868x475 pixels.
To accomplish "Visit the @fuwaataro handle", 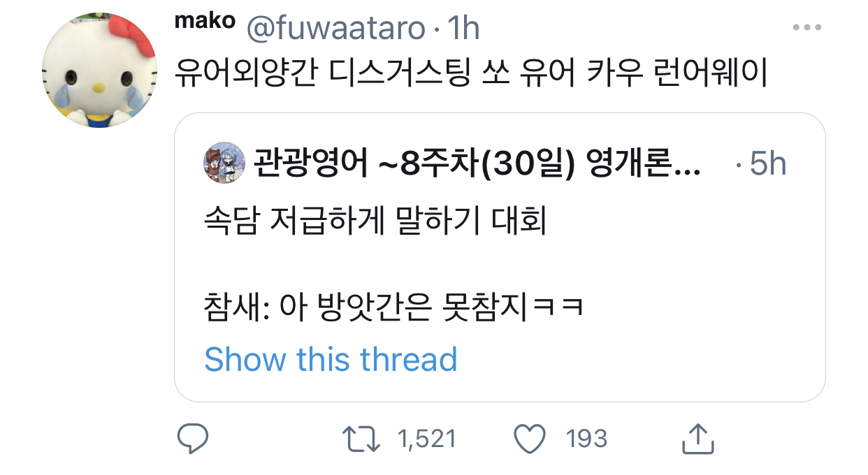I will point(334,29).
